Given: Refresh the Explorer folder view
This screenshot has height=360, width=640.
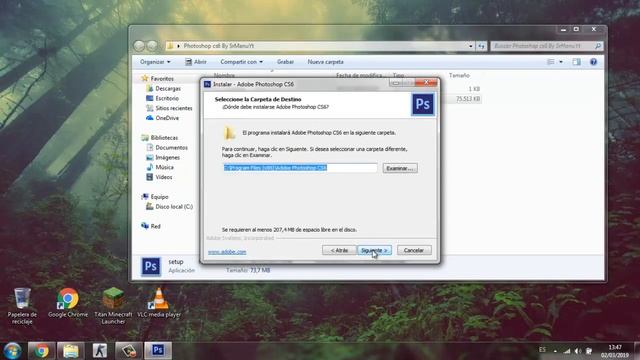Looking at the screenshot, I should 482,46.
